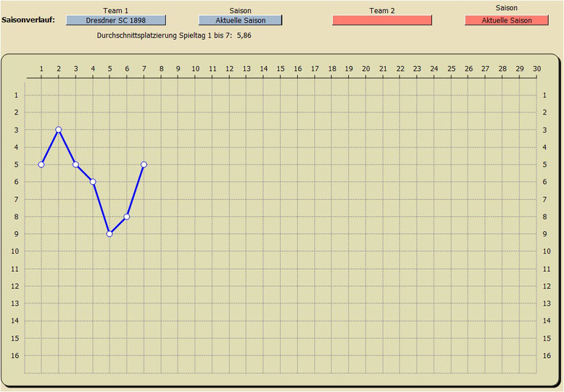Click the Durchschnittsplatzierung value 5,86
This screenshot has width=564, height=392.
coord(244,36)
